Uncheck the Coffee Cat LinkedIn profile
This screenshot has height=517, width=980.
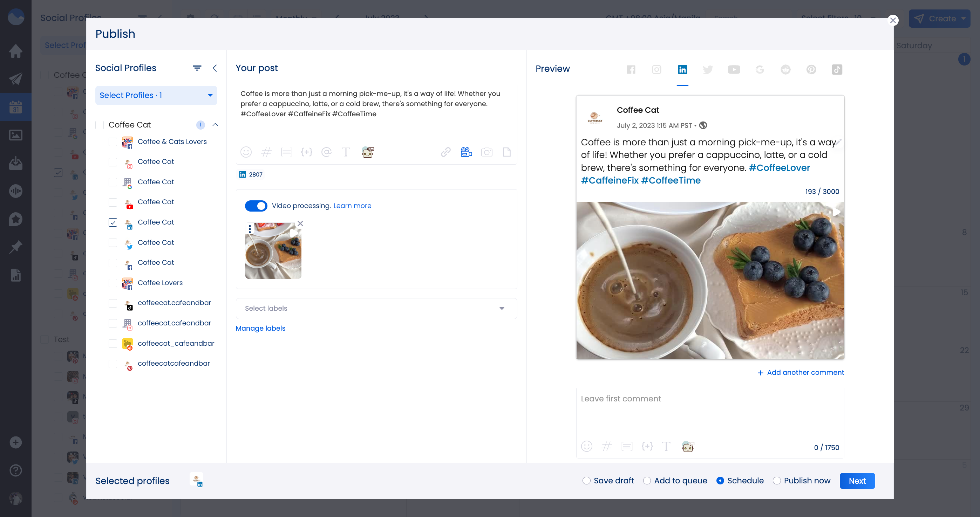[x=113, y=222]
